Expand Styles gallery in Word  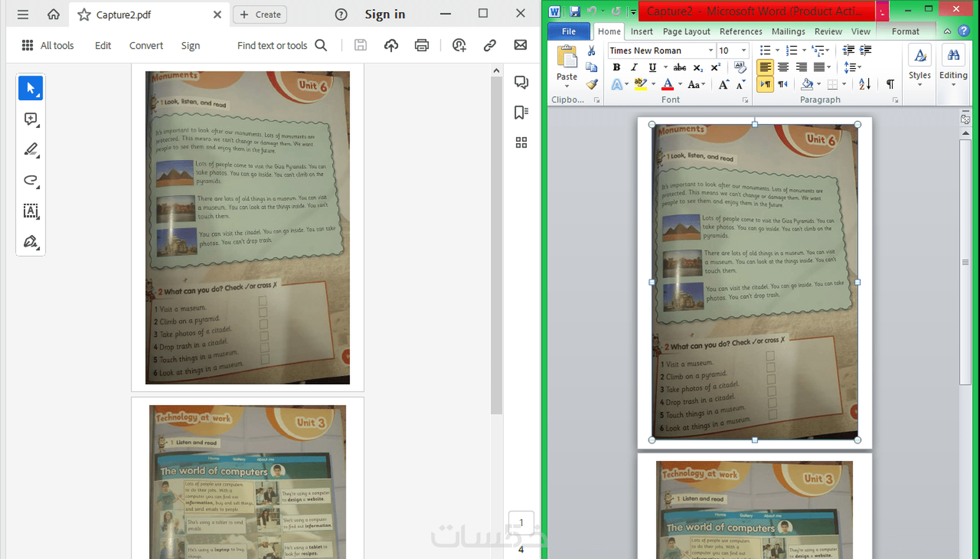919,67
